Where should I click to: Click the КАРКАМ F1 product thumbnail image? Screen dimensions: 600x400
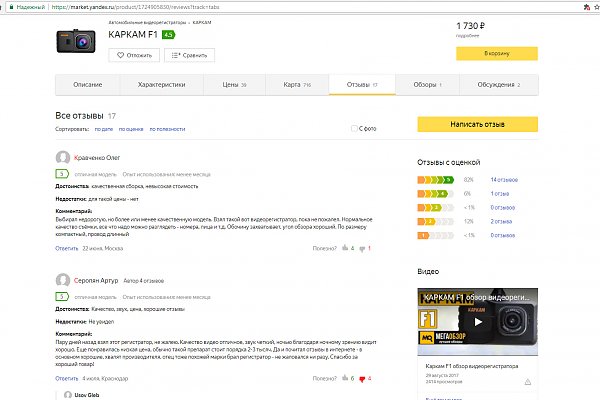tap(76, 42)
